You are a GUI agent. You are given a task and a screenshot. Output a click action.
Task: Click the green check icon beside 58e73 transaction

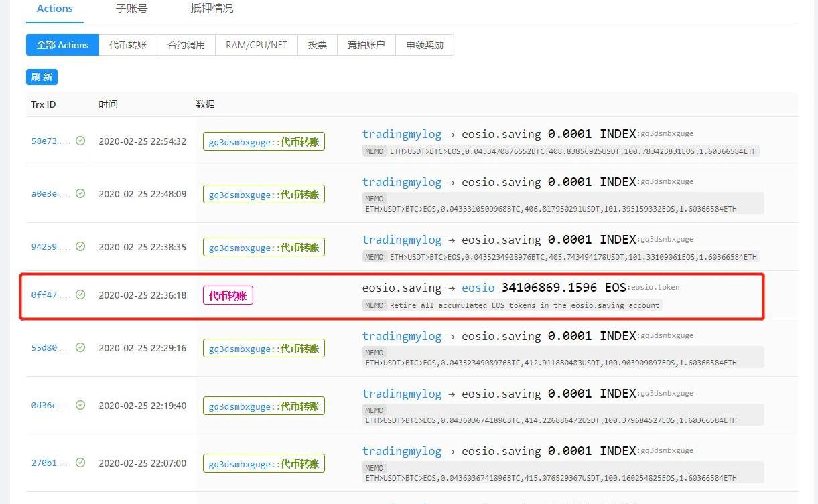pos(80,141)
